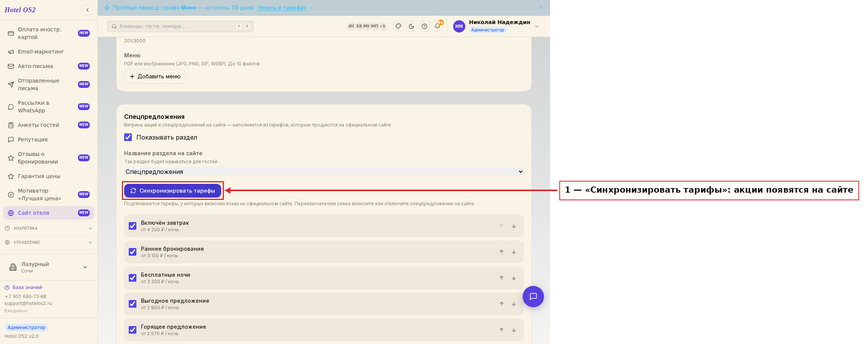Open «Анкеты гостей» section
This screenshot has width=868, height=344.
pos(49,125)
